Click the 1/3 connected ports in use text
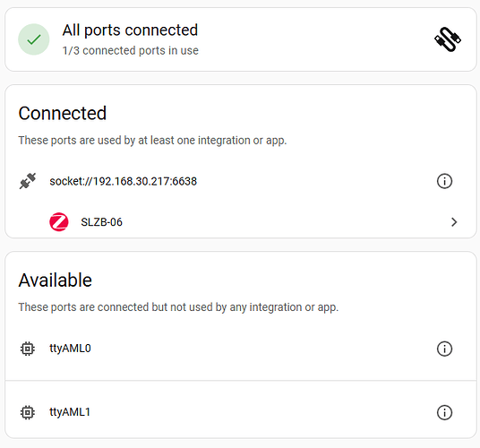The image size is (480, 448). pos(131,50)
